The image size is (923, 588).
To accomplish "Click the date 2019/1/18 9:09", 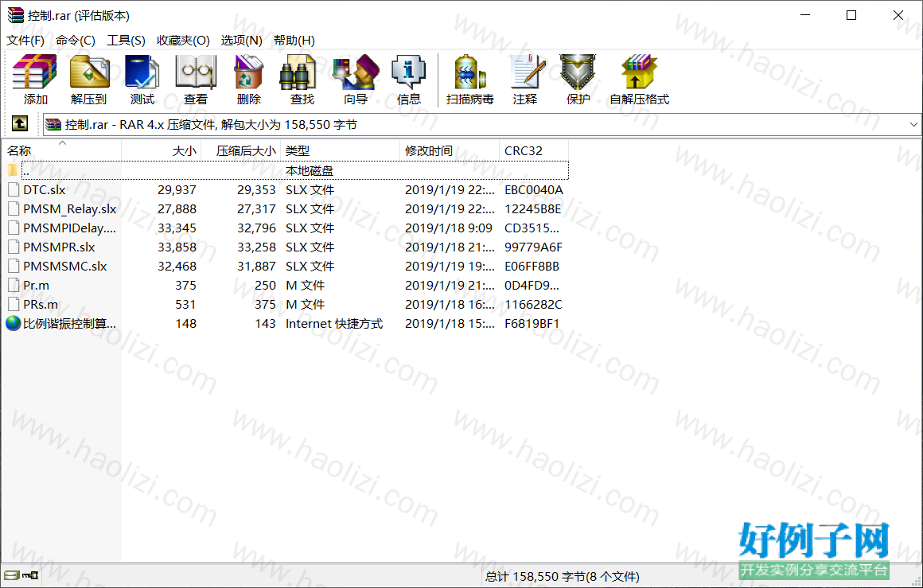I will (449, 228).
